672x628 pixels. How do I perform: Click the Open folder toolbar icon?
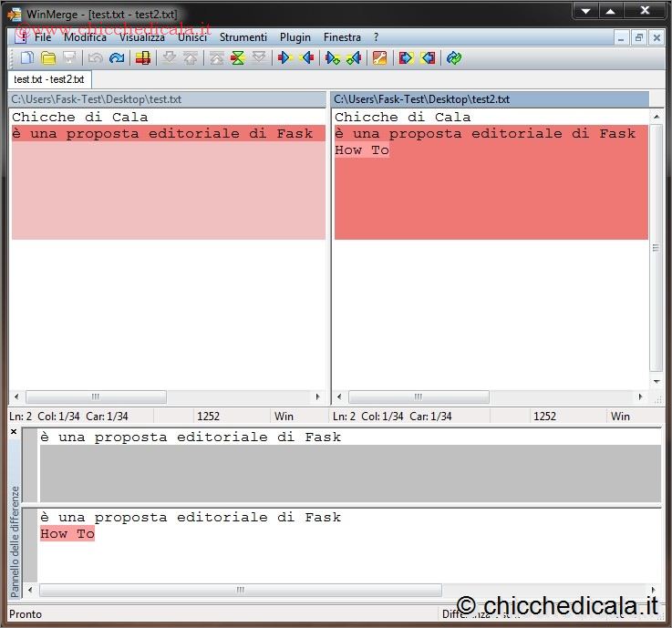click(x=48, y=58)
